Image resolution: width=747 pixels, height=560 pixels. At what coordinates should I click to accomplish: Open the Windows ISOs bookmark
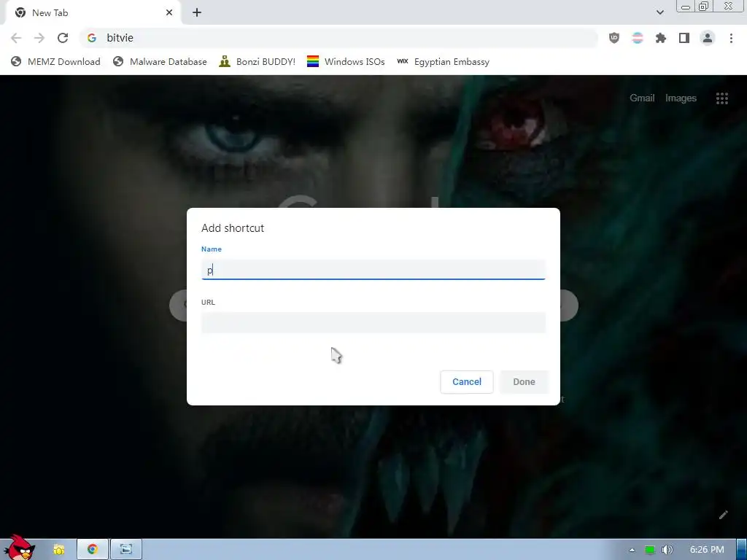pyautogui.click(x=346, y=62)
